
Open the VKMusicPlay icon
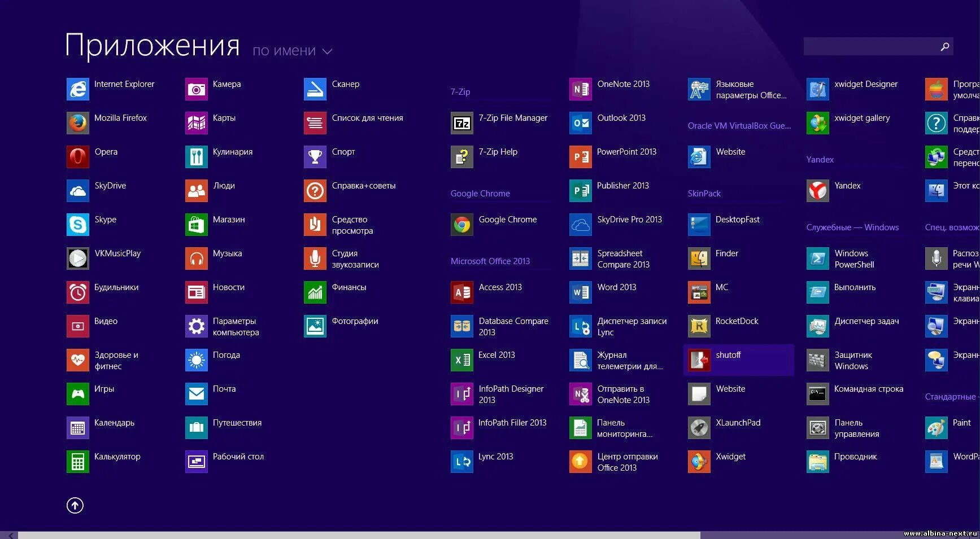(x=77, y=258)
